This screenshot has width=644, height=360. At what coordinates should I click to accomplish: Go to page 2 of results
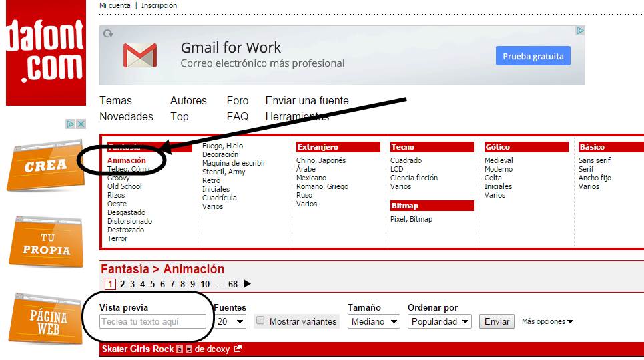(x=122, y=284)
